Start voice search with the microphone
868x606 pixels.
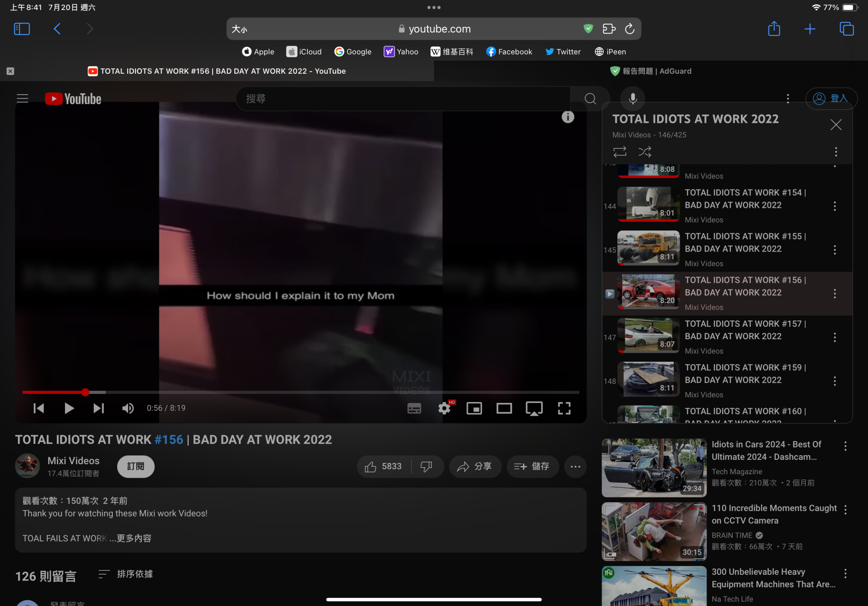633,99
